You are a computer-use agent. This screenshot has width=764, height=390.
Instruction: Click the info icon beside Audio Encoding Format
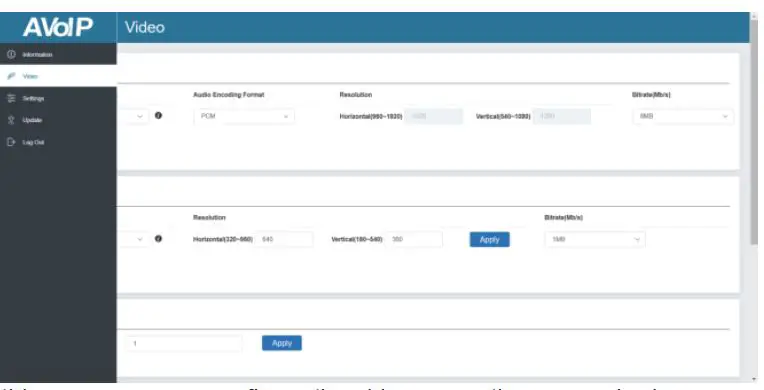coord(158,116)
